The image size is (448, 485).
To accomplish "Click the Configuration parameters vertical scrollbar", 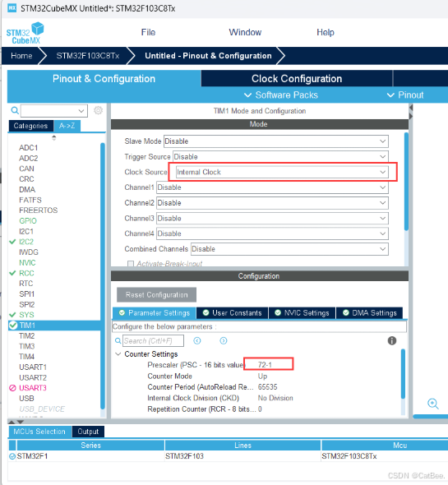I will click(x=403, y=374).
